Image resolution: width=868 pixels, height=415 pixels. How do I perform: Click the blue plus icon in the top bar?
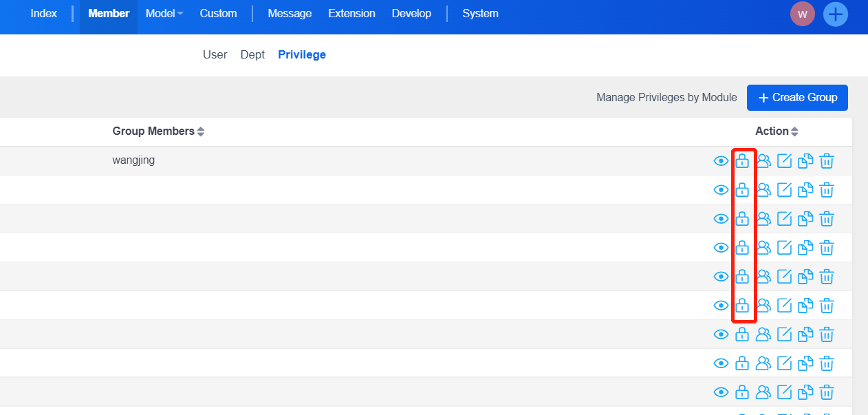(x=835, y=14)
